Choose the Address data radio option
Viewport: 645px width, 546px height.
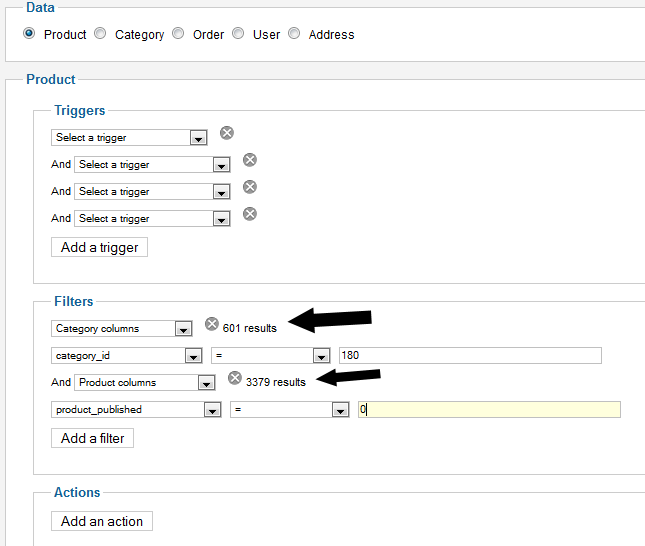[x=294, y=33]
